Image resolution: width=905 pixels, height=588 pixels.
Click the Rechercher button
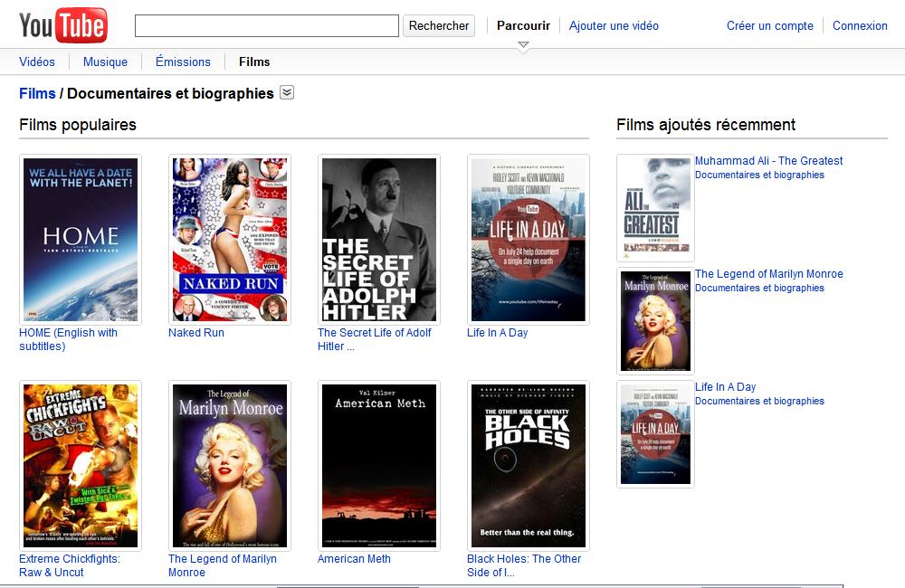point(439,26)
